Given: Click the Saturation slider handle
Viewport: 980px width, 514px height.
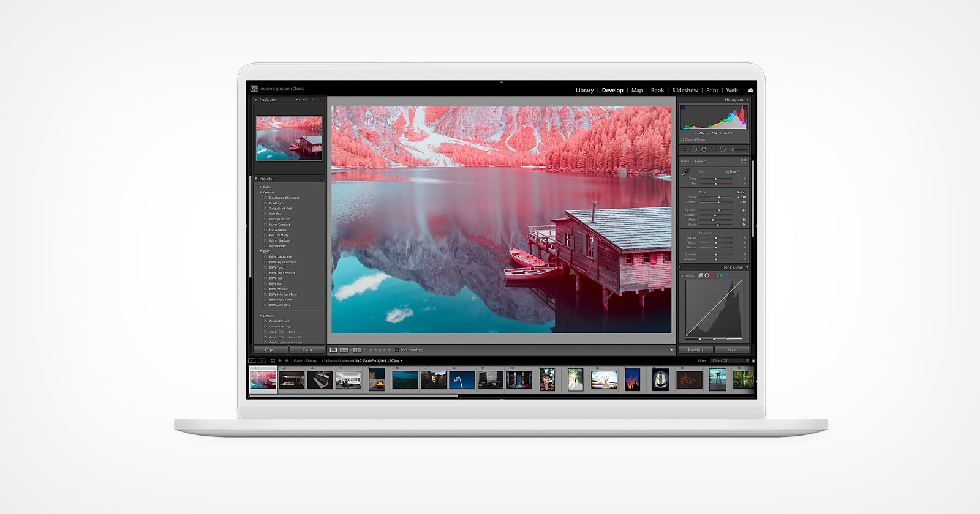Looking at the screenshot, I should click(716, 259).
